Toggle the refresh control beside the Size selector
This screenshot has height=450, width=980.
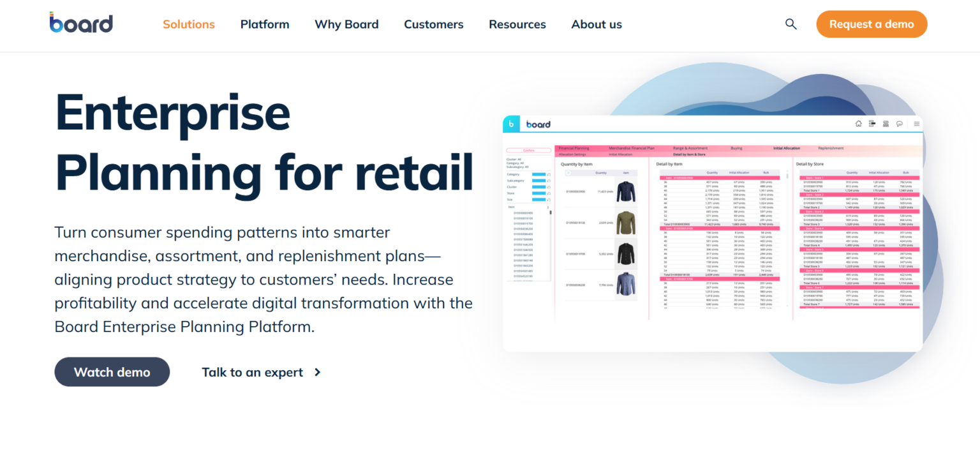click(549, 200)
